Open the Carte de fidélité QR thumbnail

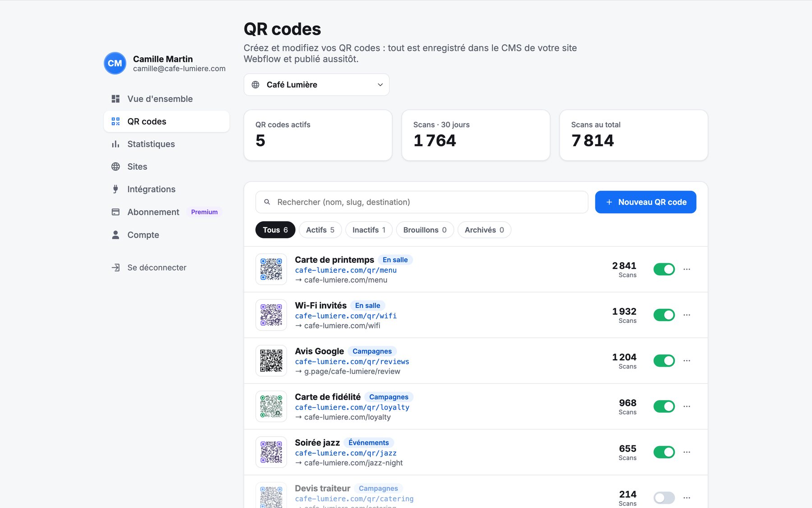point(271,406)
